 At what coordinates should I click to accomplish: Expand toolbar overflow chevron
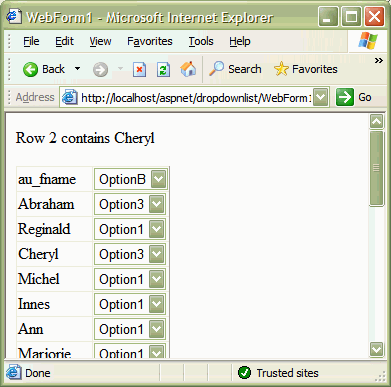pyautogui.click(x=378, y=61)
